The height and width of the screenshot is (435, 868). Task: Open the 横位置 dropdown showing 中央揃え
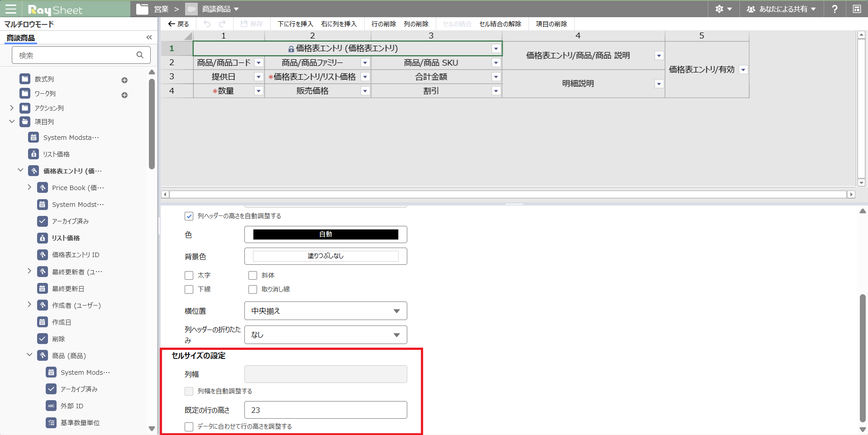(326, 311)
